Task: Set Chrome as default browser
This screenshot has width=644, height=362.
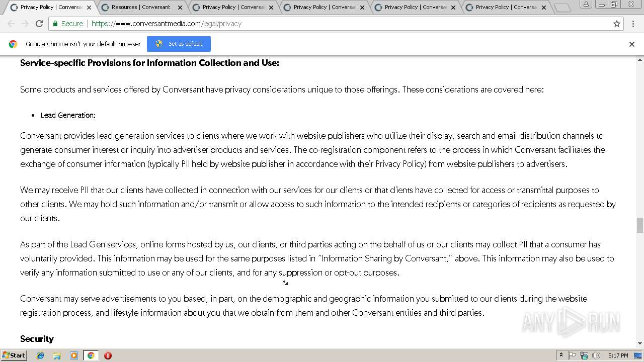Action: coord(179,44)
